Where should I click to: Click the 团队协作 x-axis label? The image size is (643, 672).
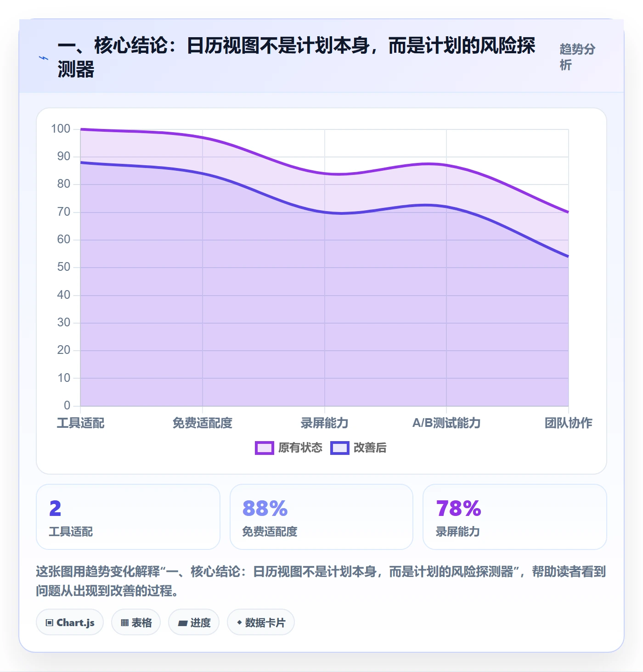click(569, 423)
